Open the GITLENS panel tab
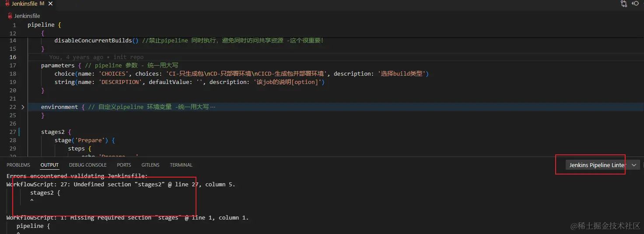Screen dimensions: 644x234 (150, 165)
